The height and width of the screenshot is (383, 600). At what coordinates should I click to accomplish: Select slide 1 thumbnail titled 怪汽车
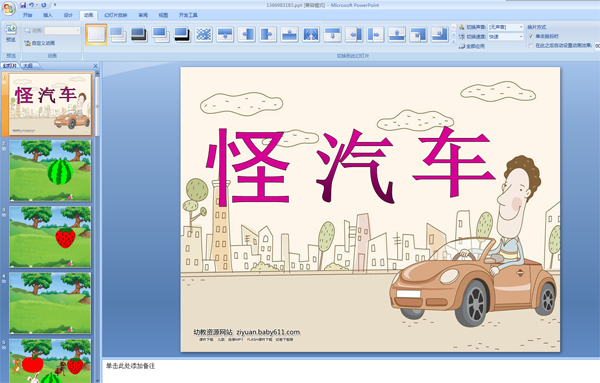pyautogui.click(x=50, y=104)
